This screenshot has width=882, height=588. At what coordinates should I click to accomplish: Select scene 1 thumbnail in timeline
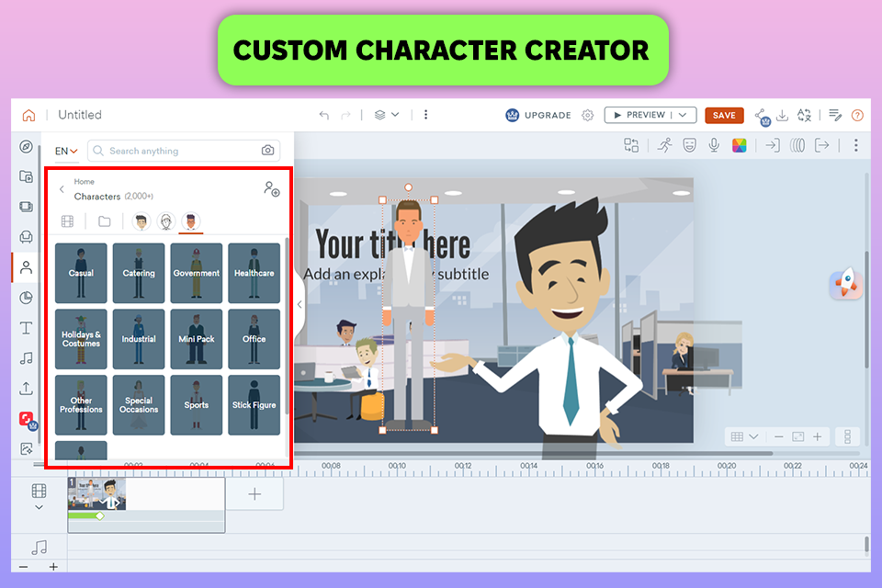click(x=96, y=494)
